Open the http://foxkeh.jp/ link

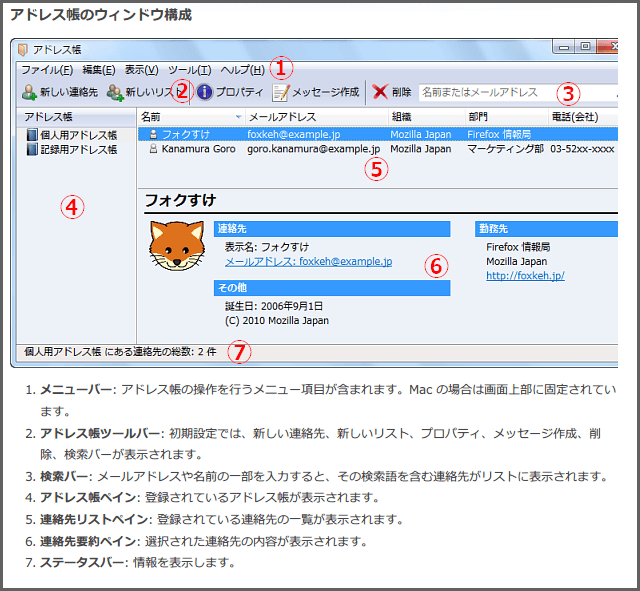pos(525,275)
